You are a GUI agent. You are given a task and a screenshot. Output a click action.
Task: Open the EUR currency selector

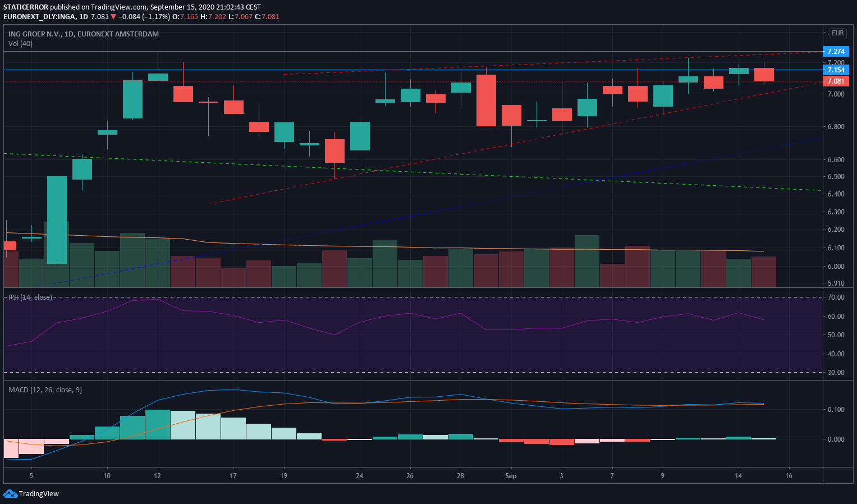click(837, 33)
